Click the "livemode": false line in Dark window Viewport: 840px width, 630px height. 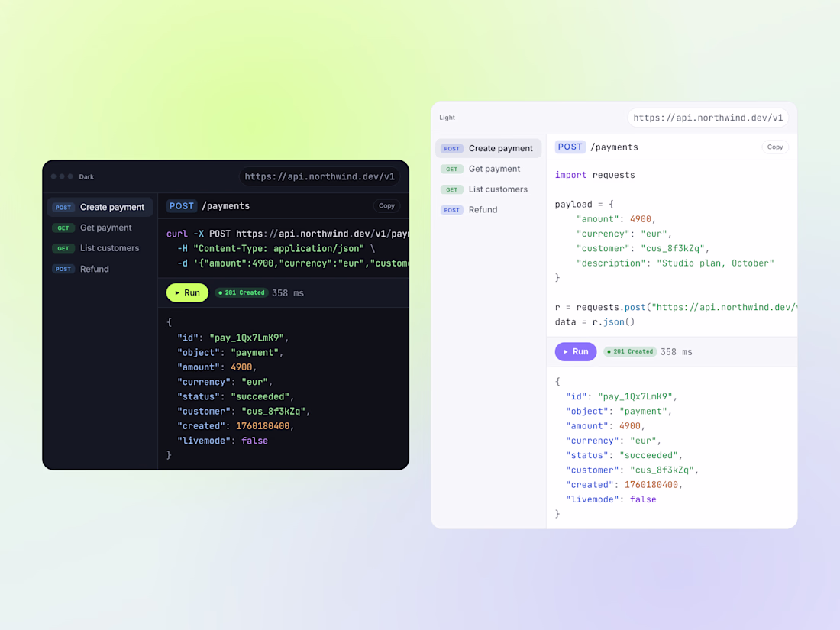click(222, 441)
